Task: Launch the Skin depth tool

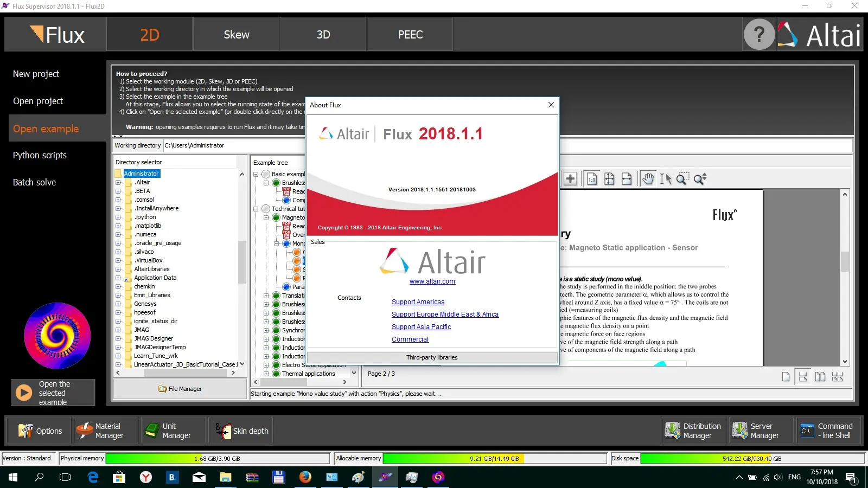Action: pos(241,431)
